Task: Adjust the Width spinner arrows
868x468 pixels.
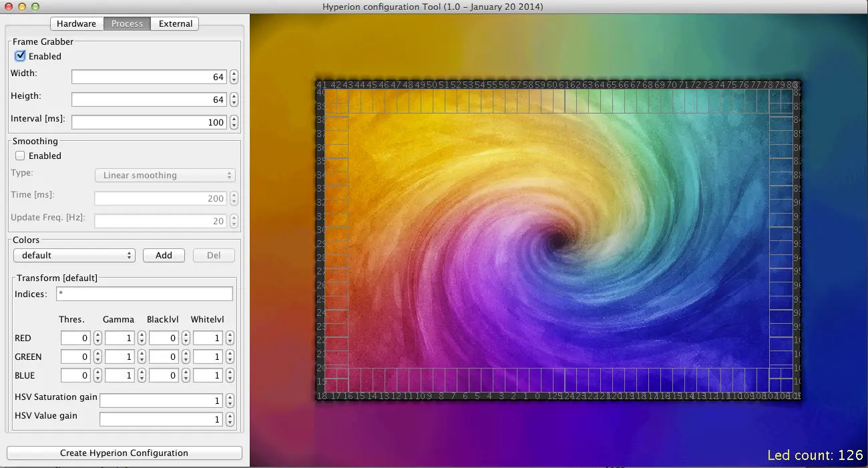Action: point(234,77)
